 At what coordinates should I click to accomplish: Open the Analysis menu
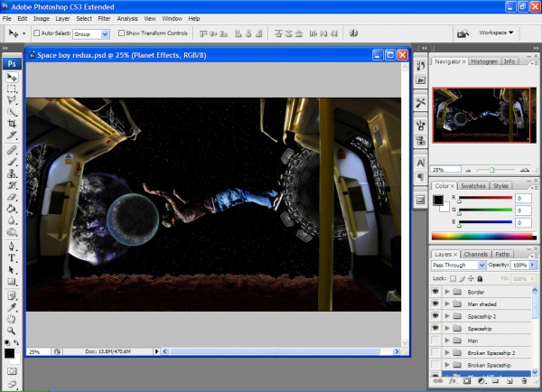(x=127, y=19)
